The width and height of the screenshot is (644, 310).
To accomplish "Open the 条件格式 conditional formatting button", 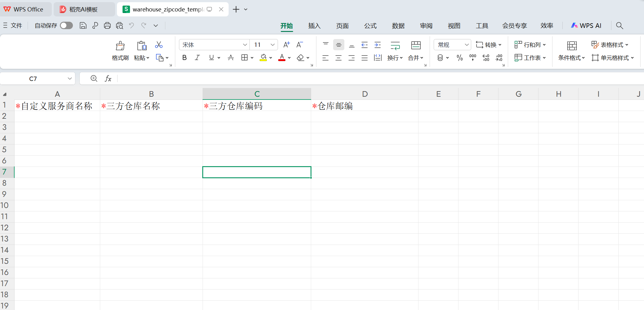I will tap(571, 51).
